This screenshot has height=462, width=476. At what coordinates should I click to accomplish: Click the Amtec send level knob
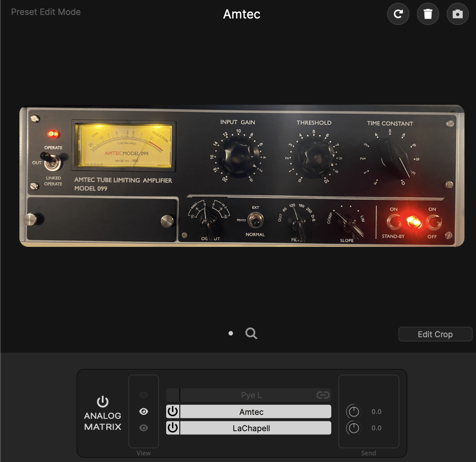pos(353,412)
